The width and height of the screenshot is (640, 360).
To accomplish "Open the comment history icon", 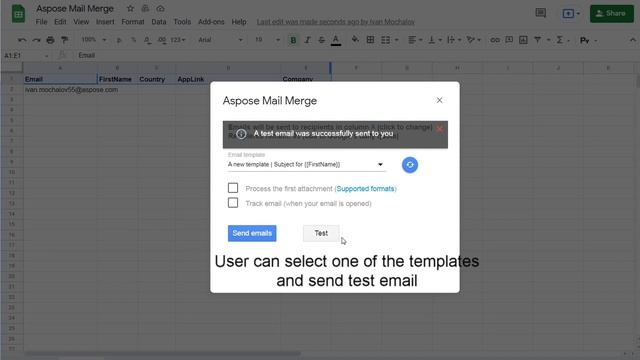I will click(541, 13).
